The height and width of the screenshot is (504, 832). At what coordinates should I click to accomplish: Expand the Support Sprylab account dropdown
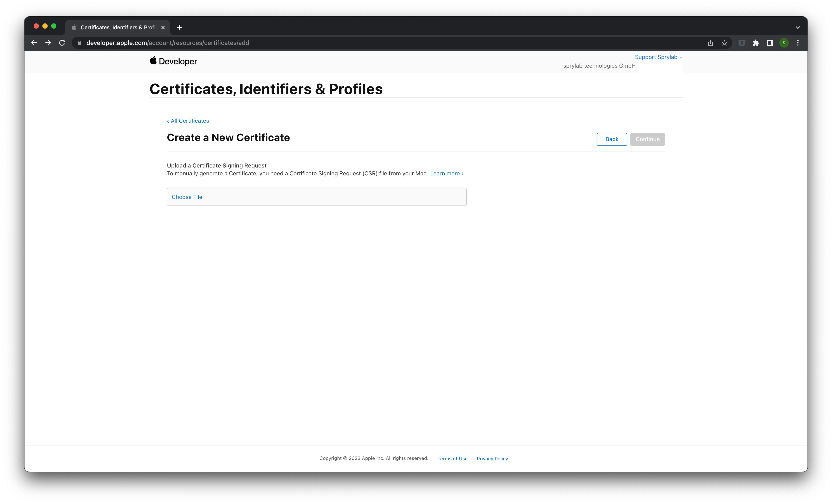659,57
